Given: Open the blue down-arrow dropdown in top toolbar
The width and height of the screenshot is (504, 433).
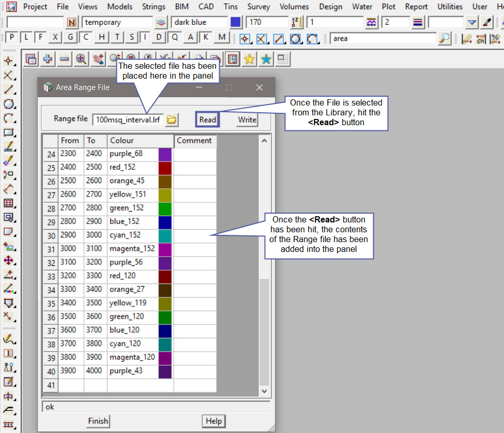Looking at the screenshot, I should tap(471, 23).
